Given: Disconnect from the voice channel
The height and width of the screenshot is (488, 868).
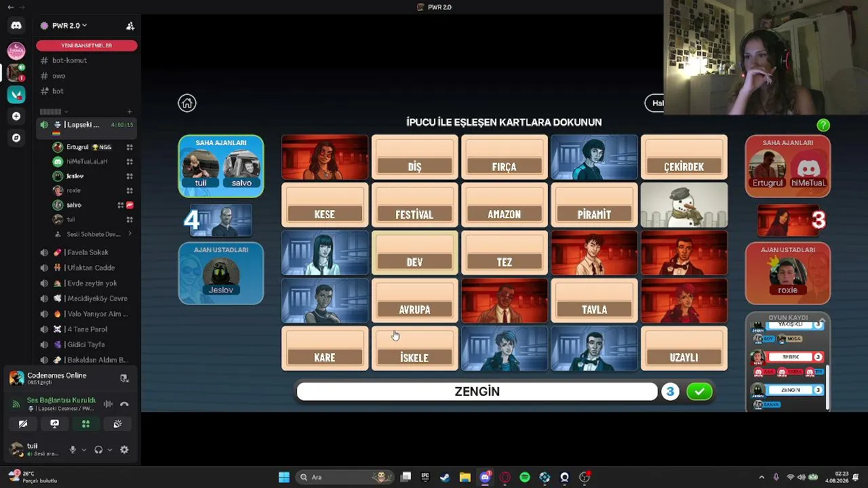Looking at the screenshot, I should pos(124,404).
